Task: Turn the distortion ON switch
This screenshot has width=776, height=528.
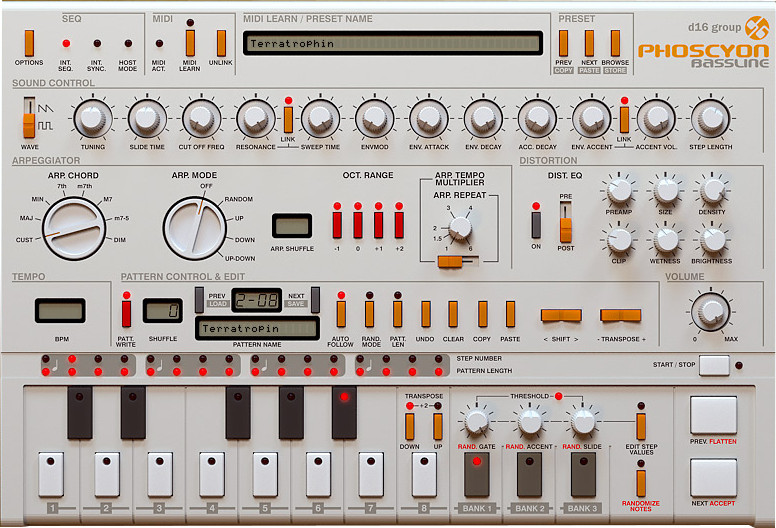Action: [536, 225]
